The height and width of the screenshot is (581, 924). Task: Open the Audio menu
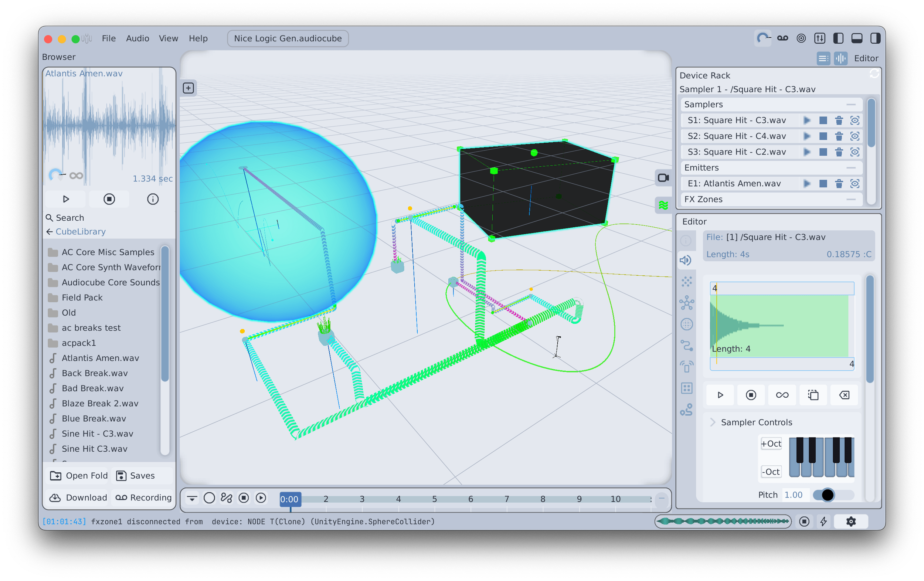(137, 38)
